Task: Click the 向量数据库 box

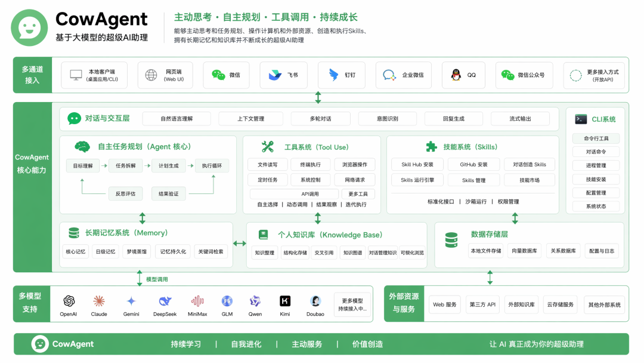Action: tap(524, 251)
